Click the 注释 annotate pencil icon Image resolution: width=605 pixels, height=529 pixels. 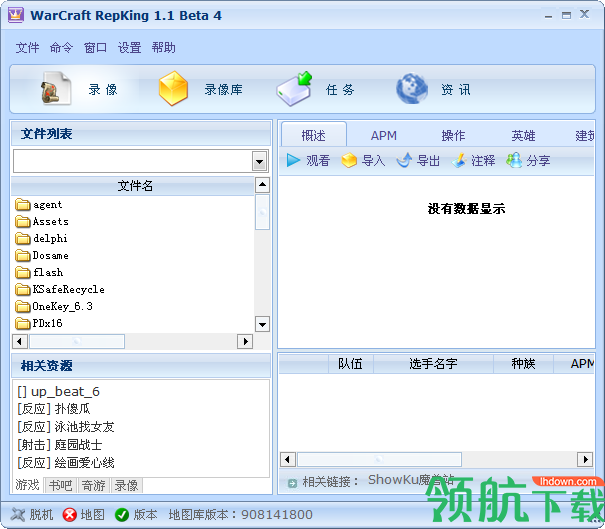tap(459, 160)
